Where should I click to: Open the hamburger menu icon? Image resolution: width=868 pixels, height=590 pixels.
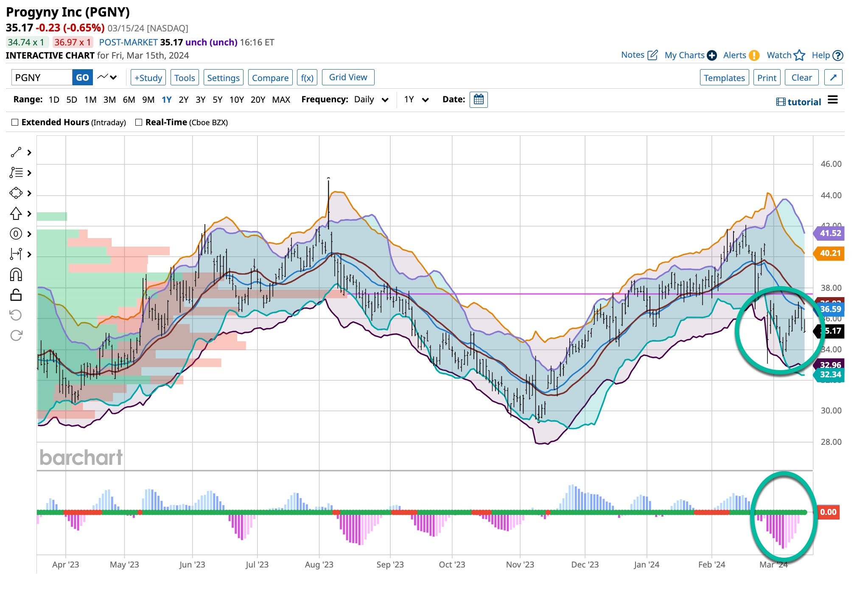(833, 100)
